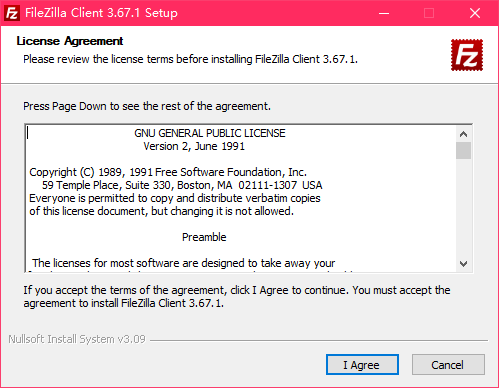Click the red FileZilla stamp logo
The image size is (499, 388).
pyautogui.click(x=467, y=55)
